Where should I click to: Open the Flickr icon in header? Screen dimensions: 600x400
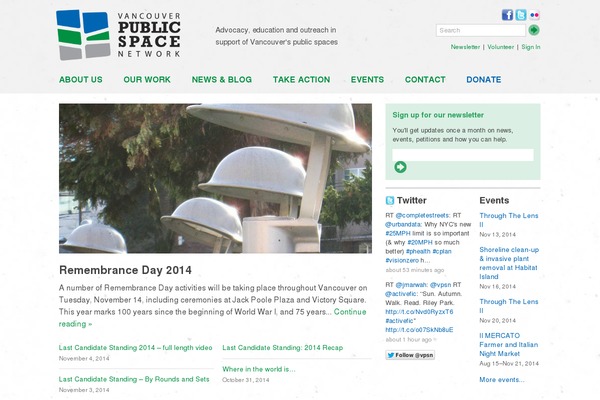point(535,15)
